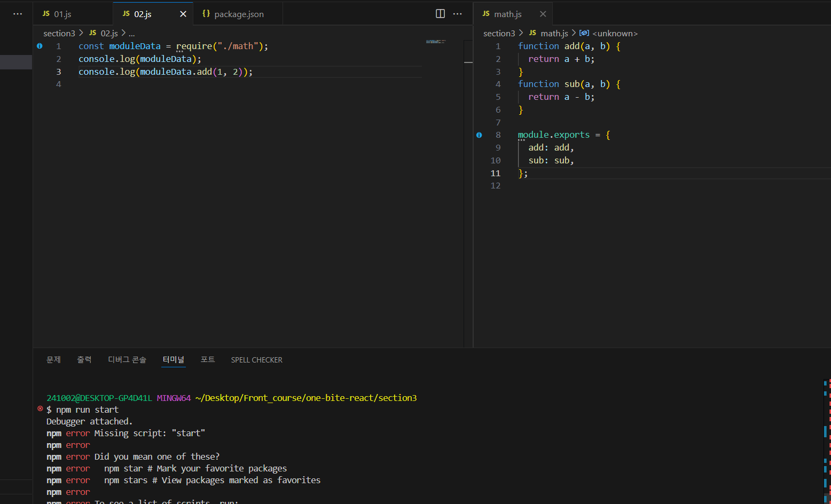Click module.exports text in math.js
Viewport: 831px width, 504px height.
coord(554,135)
